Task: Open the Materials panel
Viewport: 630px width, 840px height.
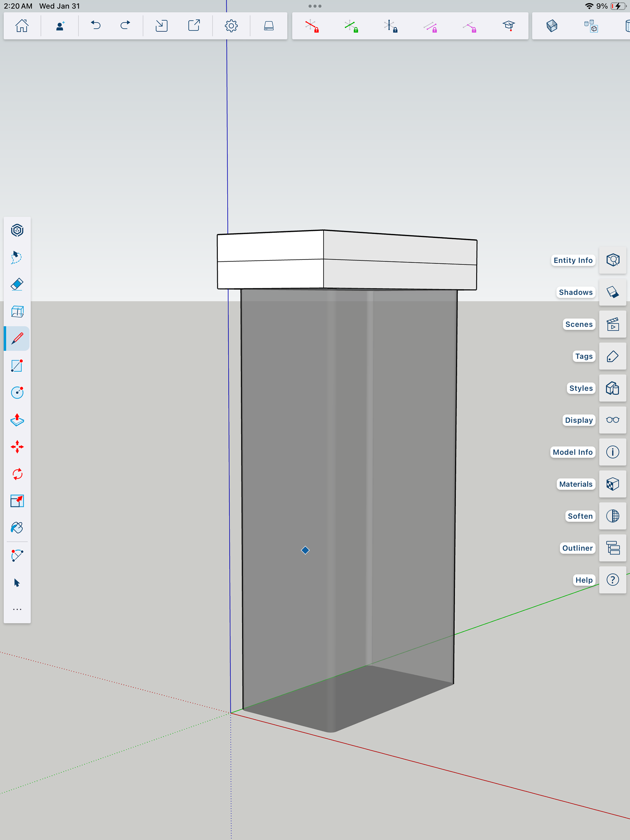Action: (x=613, y=484)
